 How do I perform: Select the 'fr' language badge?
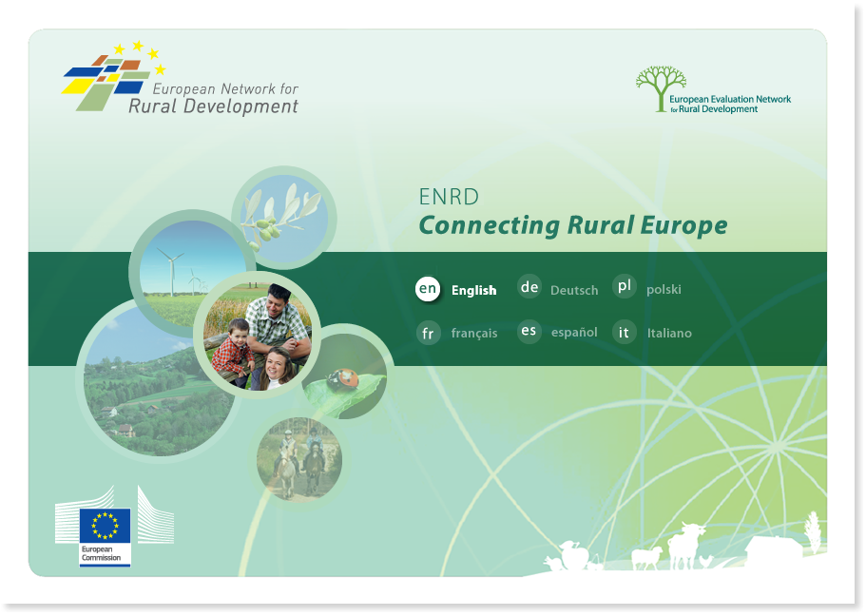tap(428, 333)
